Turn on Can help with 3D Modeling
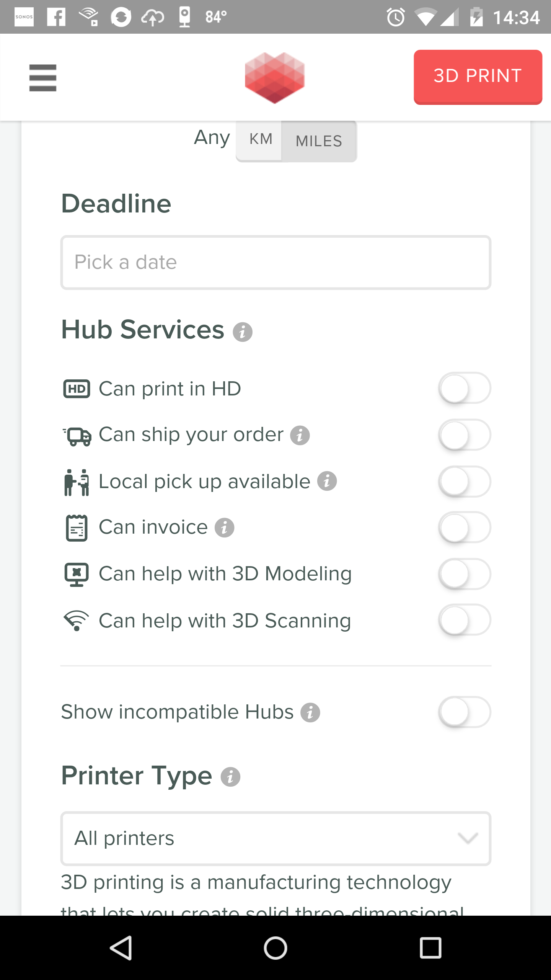The height and width of the screenshot is (980, 551). click(464, 574)
